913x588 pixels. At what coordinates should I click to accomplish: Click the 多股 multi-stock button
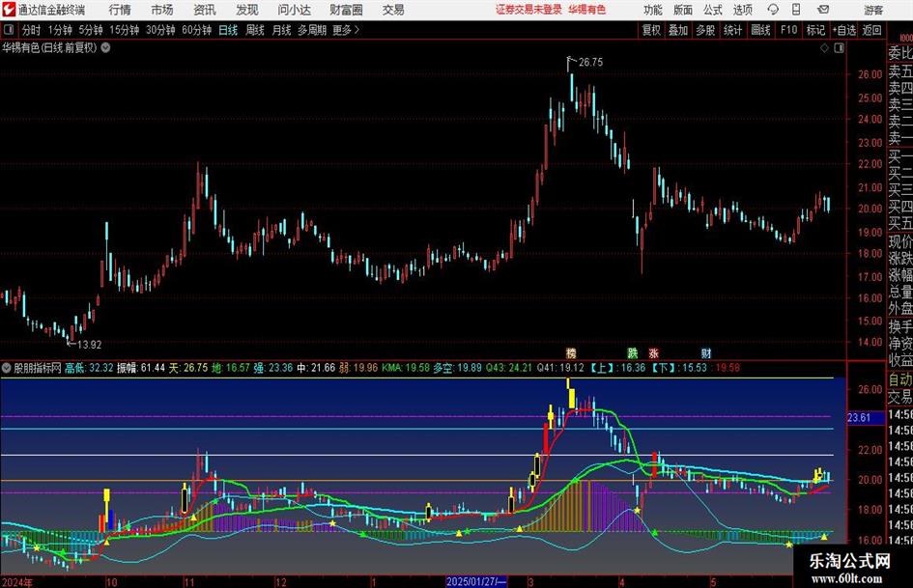pos(705,30)
